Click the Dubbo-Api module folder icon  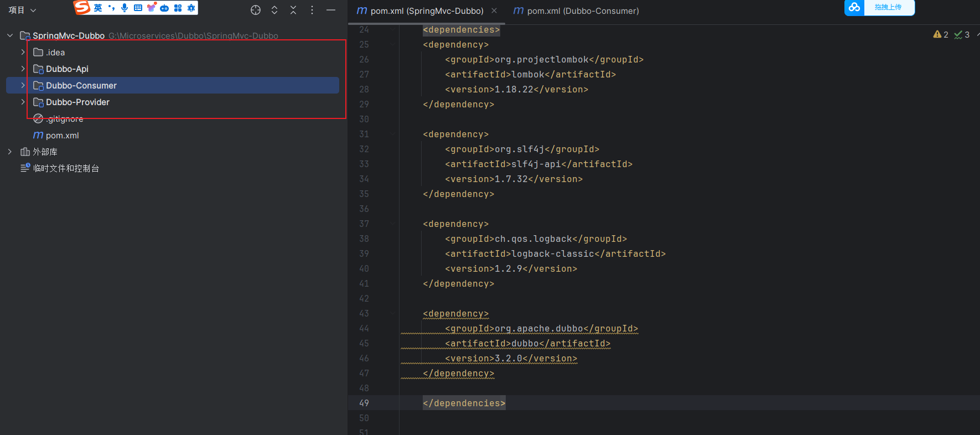click(38, 69)
